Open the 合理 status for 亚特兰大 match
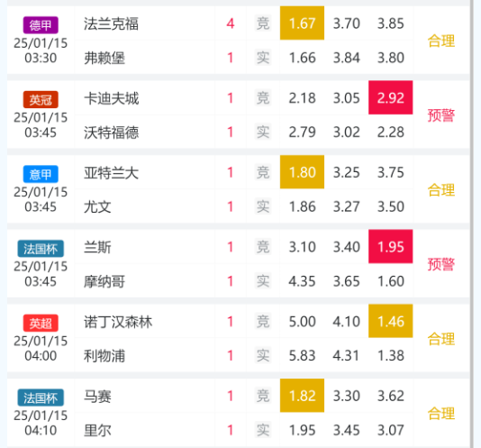This screenshot has width=481, height=448. pos(441,190)
